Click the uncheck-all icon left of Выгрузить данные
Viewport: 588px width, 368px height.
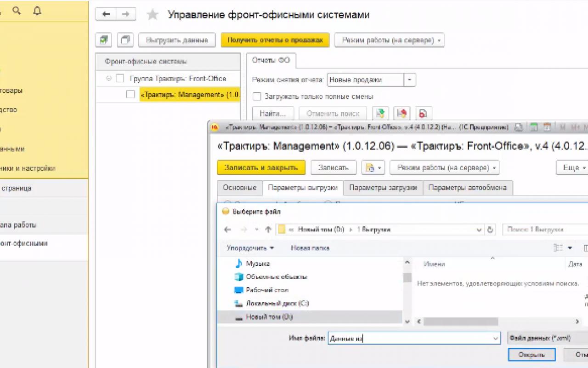point(125,40)
